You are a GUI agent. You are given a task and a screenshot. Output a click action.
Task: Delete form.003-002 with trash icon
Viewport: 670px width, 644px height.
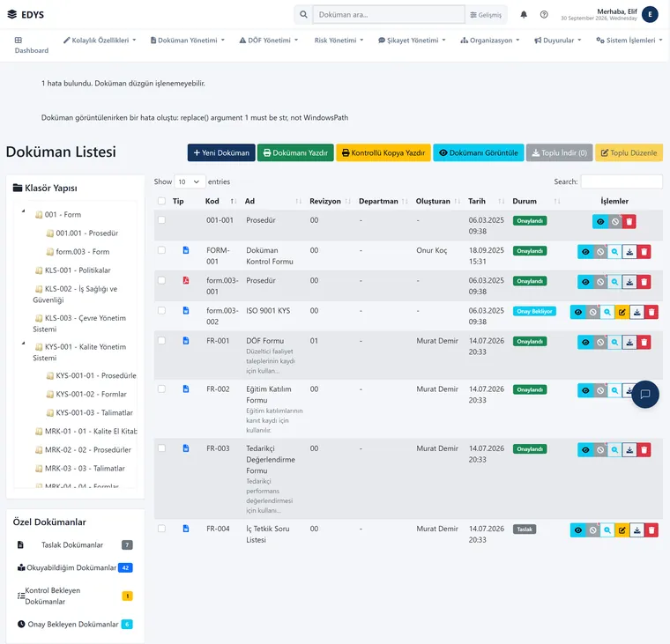coord(651,312)
